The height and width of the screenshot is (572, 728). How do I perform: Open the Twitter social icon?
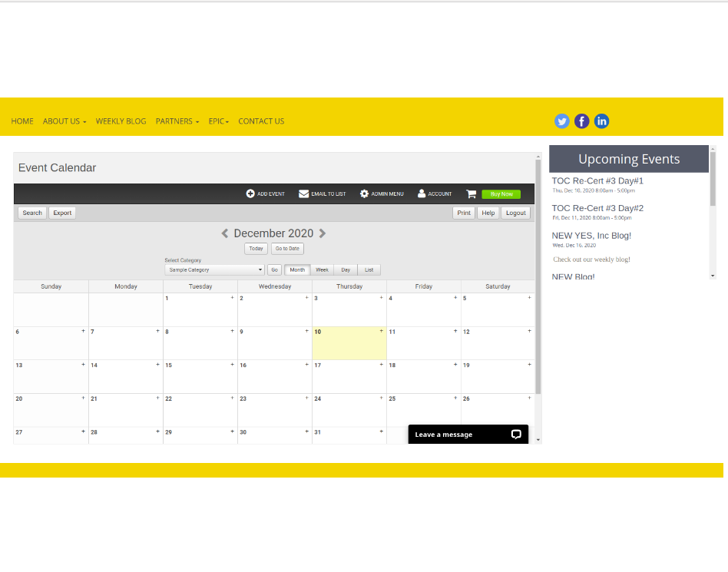tap(562, 121)
